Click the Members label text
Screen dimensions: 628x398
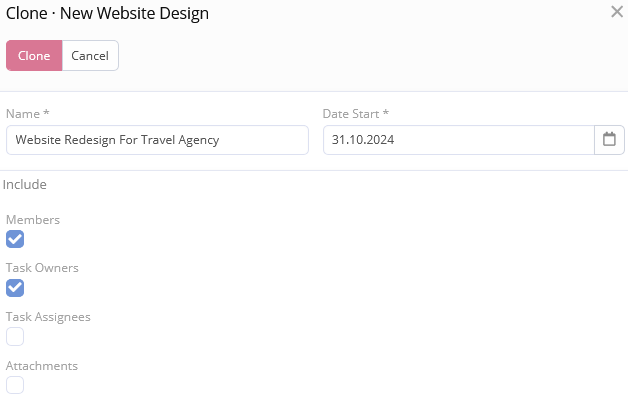click(33, 220)
